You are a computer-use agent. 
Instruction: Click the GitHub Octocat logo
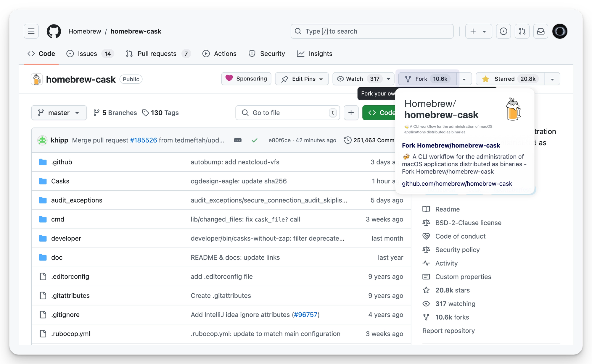54,31
